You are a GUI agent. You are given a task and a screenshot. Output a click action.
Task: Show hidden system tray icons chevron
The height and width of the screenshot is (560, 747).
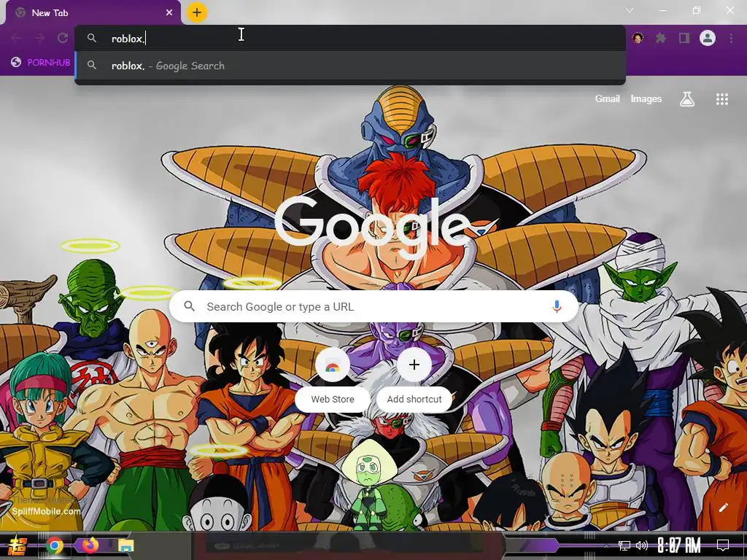606,545
